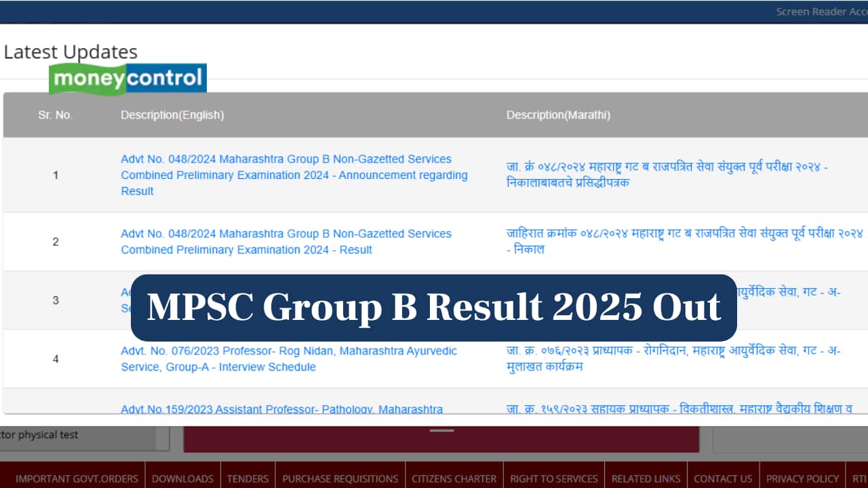Open RIGHT TO SERVICES footer item
868x488 pixels.
554,479
